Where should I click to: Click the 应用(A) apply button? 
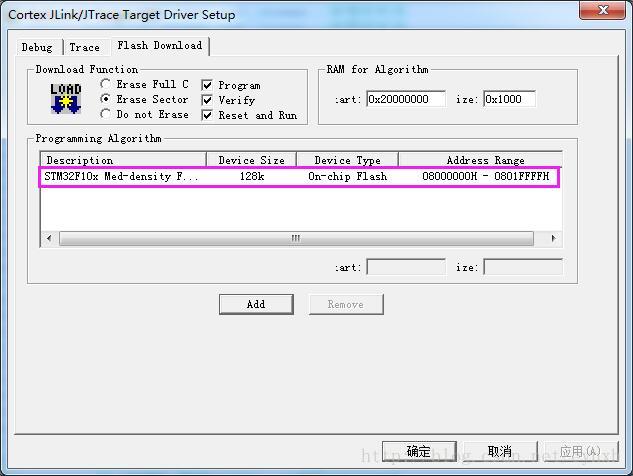pos(581,451)
